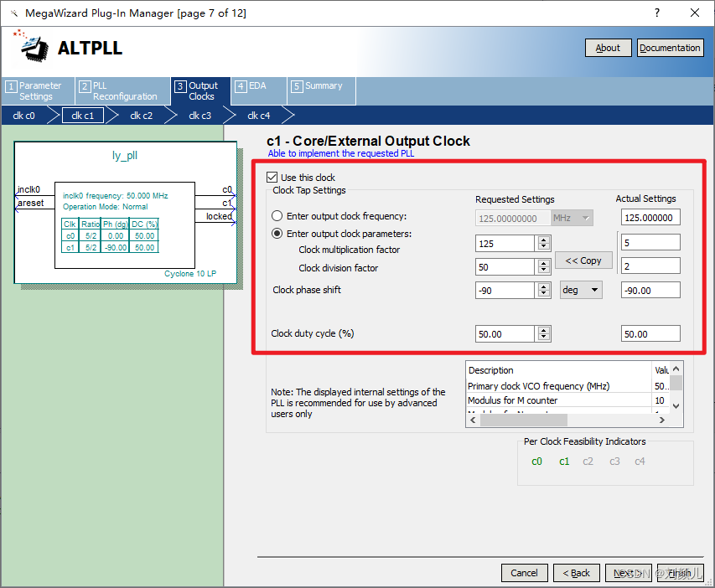715x588 pixels.
Task: Click the requested multiplication factor field 125
Action: [x=505, y=244]
